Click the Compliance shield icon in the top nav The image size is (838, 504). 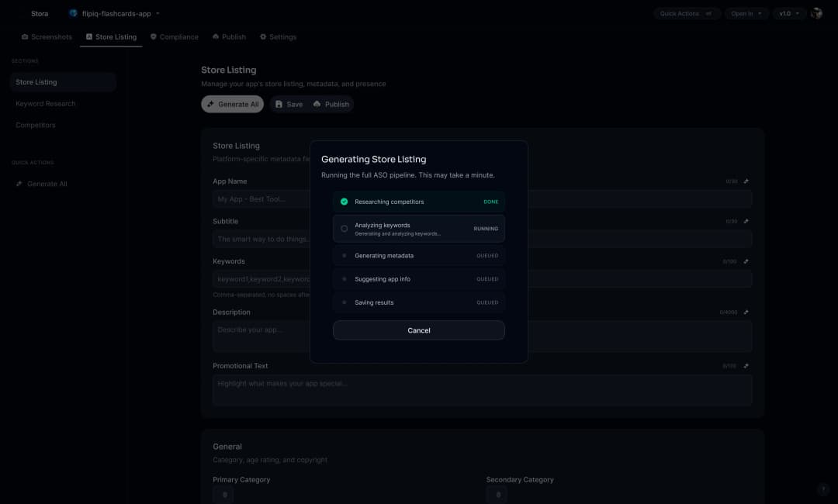coord(154,36)
